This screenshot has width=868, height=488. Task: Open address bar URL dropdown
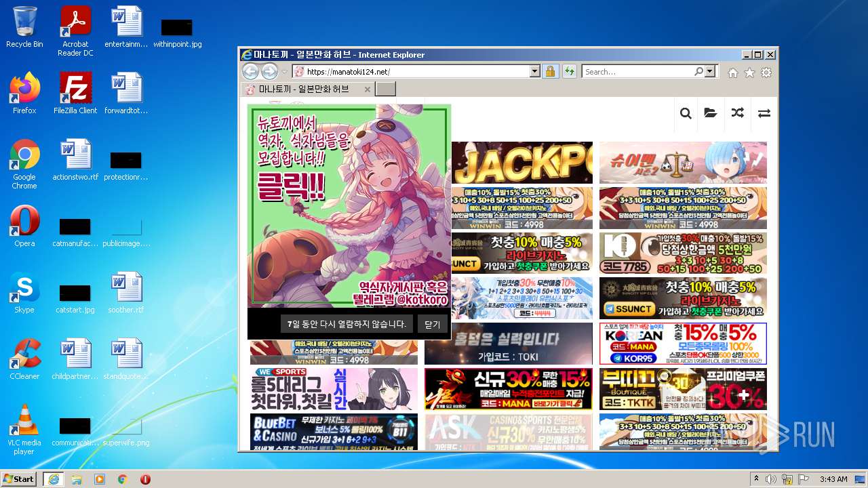(x=535, y=71)
